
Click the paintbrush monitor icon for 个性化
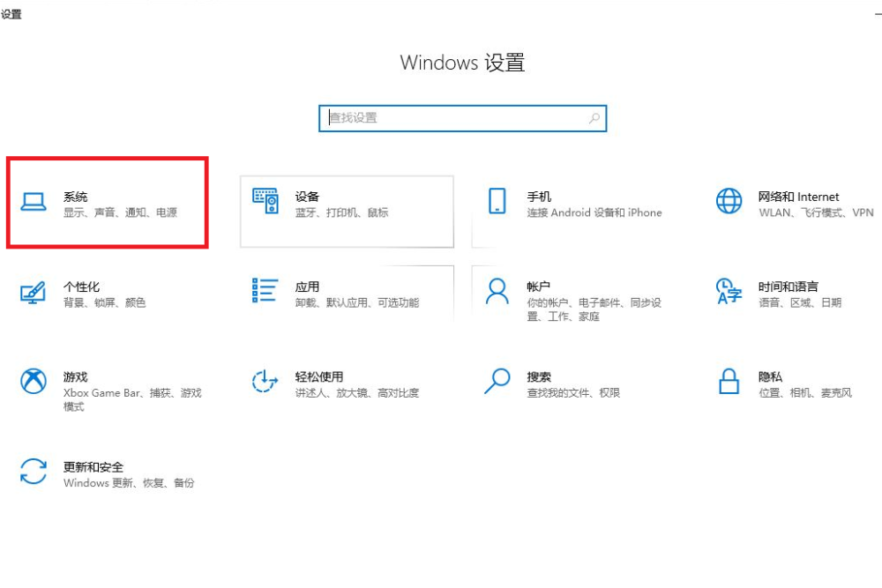pyautogui.click(x=33, y=293)
